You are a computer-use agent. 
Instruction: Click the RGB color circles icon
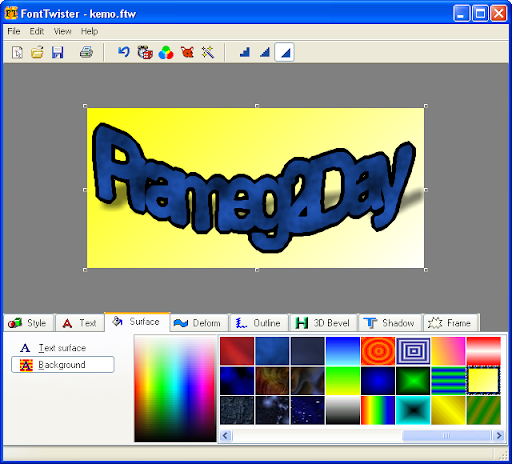[x=166, y=52]
